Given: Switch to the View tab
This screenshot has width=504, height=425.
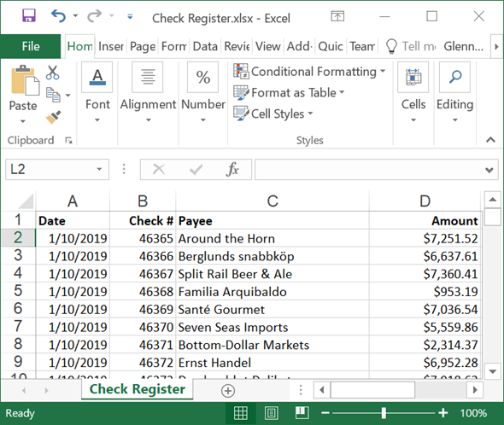Looking at the screenshot, I should coord(267,47).
